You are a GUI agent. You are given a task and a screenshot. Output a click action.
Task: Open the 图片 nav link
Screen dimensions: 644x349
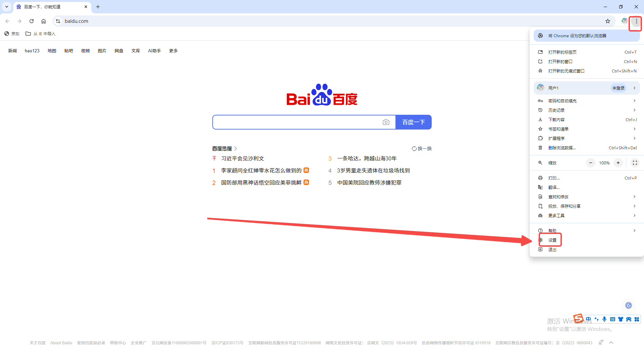pyautogui.click(x=102, y=51)
